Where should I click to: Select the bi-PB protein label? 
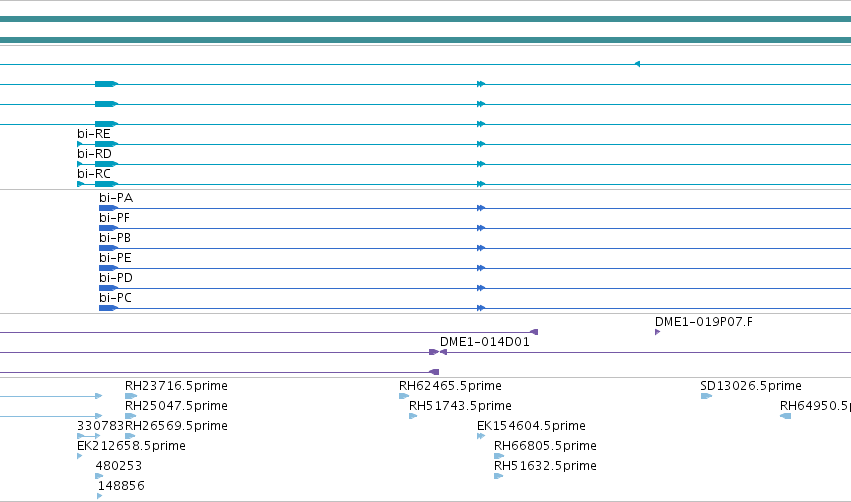pos(115,238)
